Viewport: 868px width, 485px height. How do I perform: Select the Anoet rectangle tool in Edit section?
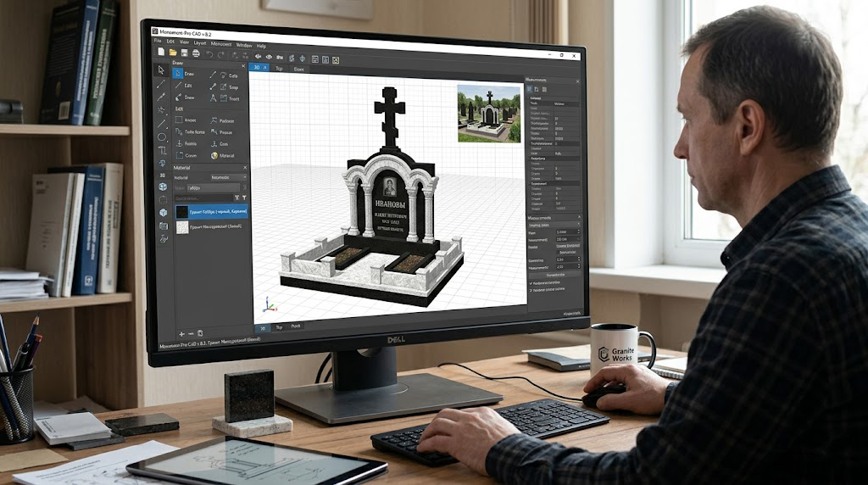pos(186,120)
